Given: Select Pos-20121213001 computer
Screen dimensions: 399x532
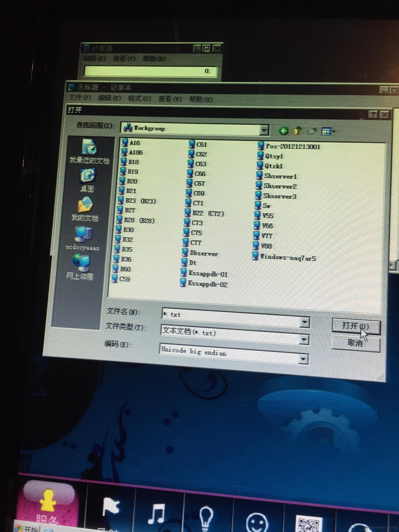Looking at the screenshot, I should coord(289,147).
